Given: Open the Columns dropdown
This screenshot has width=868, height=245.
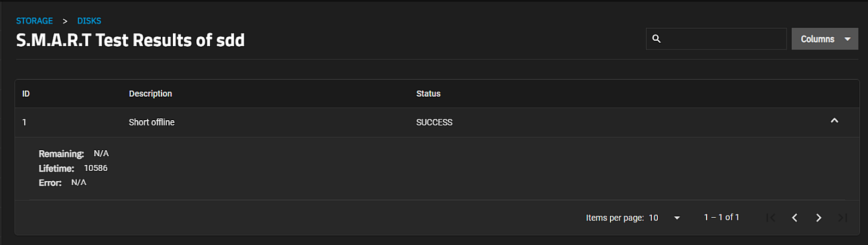Looking at the screenshot, I should tap(825, 39).
